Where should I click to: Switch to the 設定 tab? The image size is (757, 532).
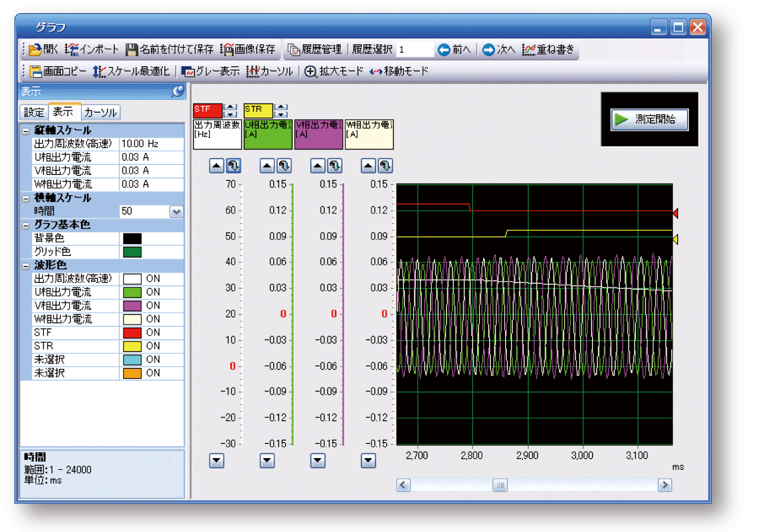(34, 112)
